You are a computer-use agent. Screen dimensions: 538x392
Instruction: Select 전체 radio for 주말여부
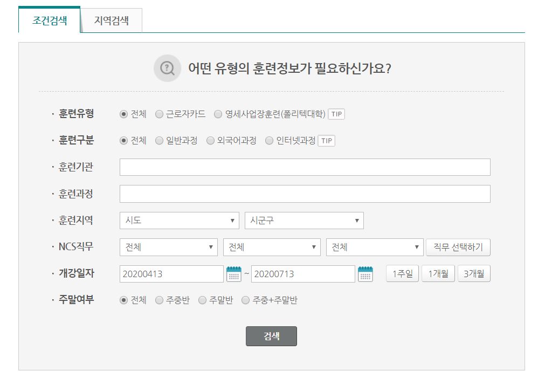[x=123, y=300]
